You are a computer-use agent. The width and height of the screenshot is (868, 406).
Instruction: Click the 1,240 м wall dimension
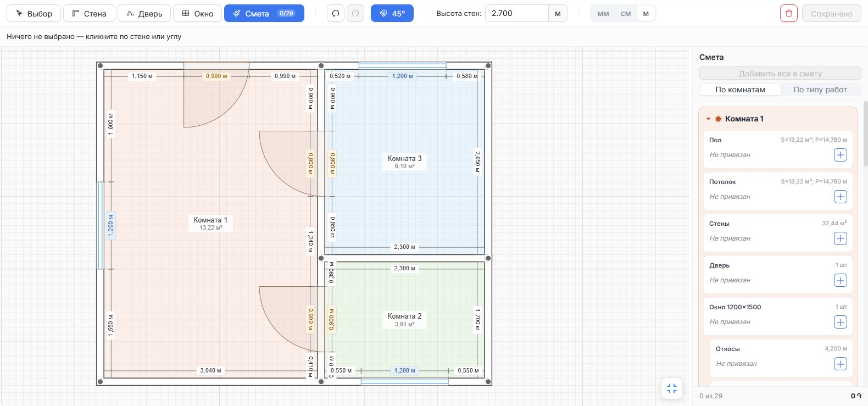(x=310, y=241)
